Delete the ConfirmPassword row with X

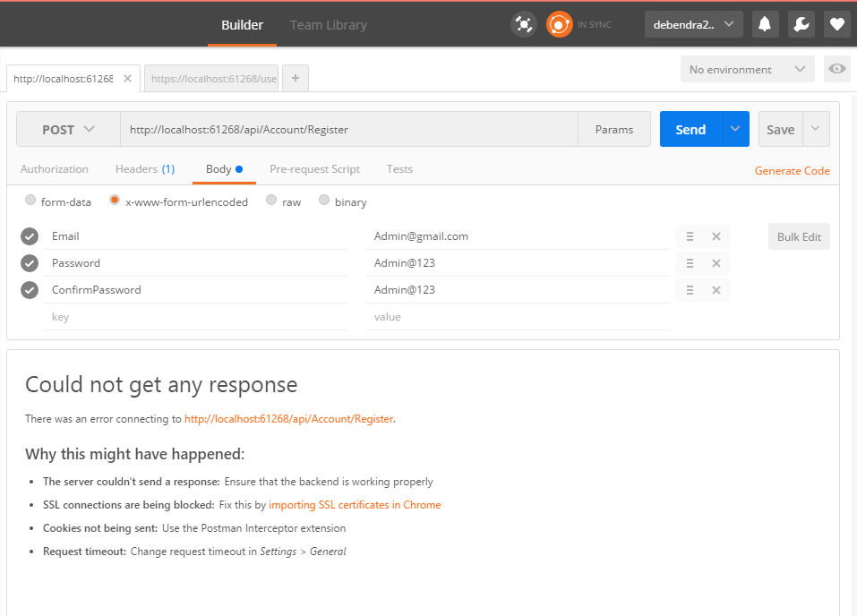(x=716, y=290)
